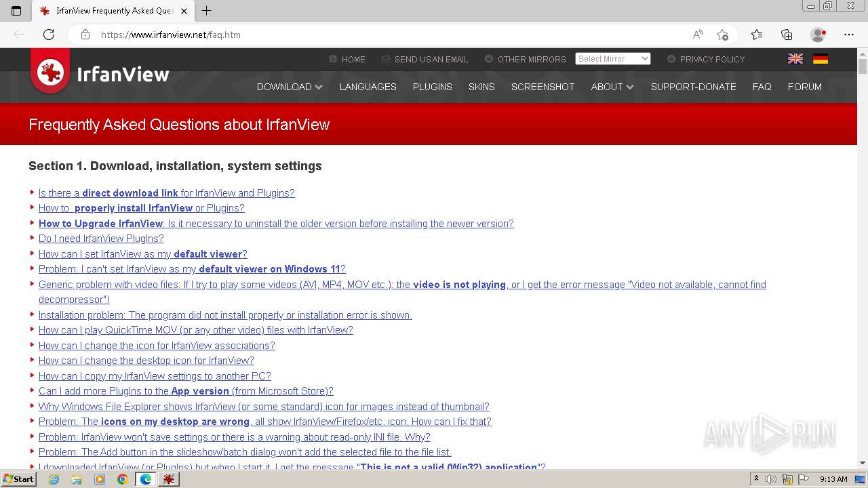Open Add button slideshow question link
The height and width of the screenshot is (488, 868).
pyautogui.click(x=245, y=452)
